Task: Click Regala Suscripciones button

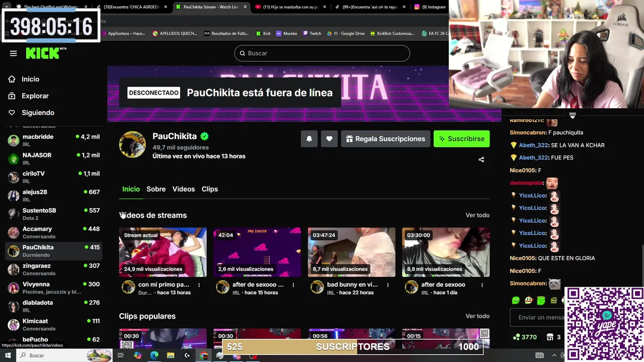Action: (385, 139)
